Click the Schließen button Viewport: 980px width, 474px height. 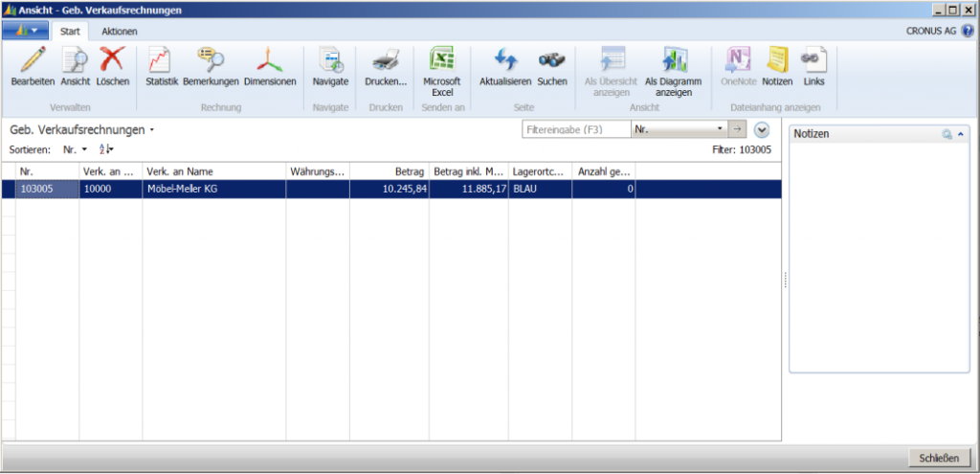[939, 459]
